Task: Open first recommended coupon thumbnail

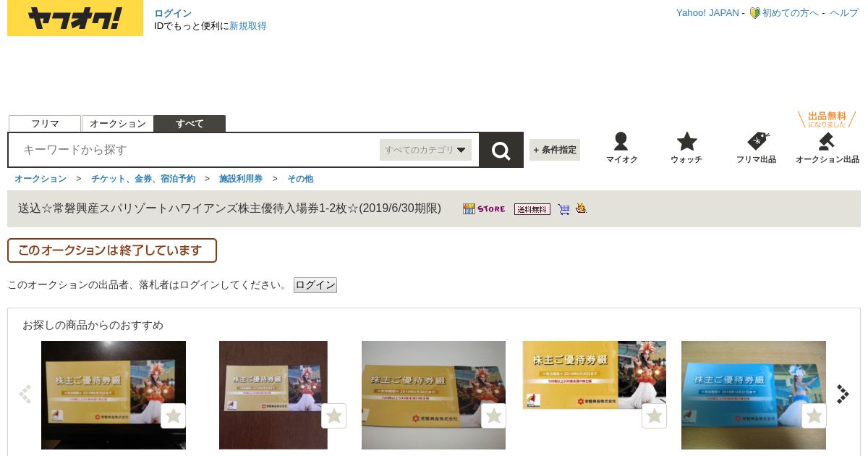Action: pos(114,395)
